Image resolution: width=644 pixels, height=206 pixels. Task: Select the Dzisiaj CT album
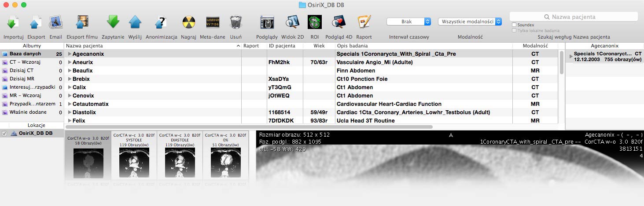pos(32,70)
